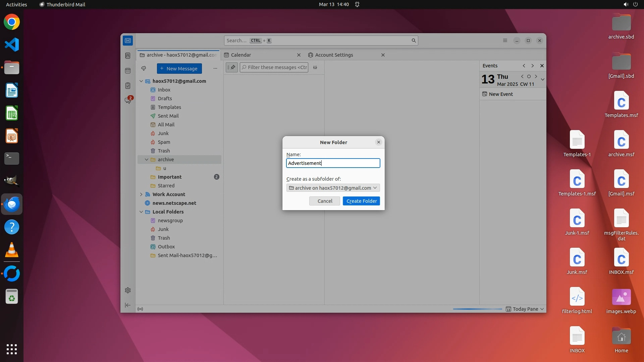
Task: Click the Address Book sidebar icon
Action: click(128, 56)
